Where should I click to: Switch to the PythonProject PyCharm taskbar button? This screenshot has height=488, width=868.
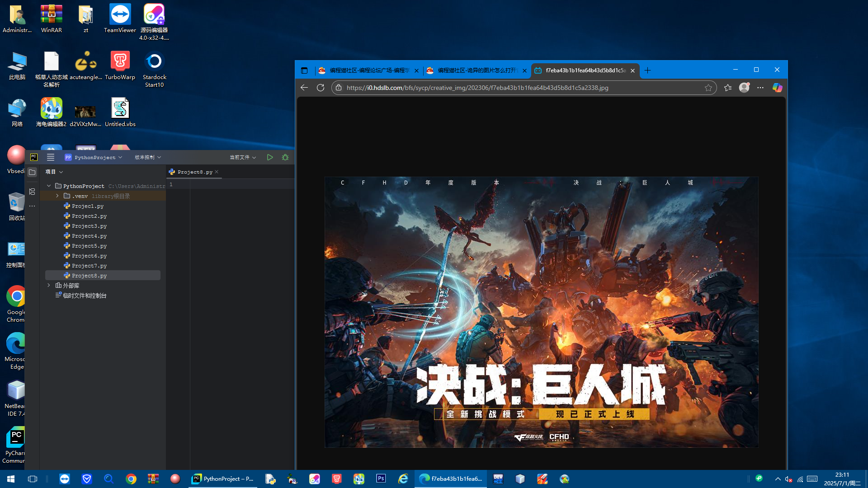pyautogui.click(x=223, y=479)
